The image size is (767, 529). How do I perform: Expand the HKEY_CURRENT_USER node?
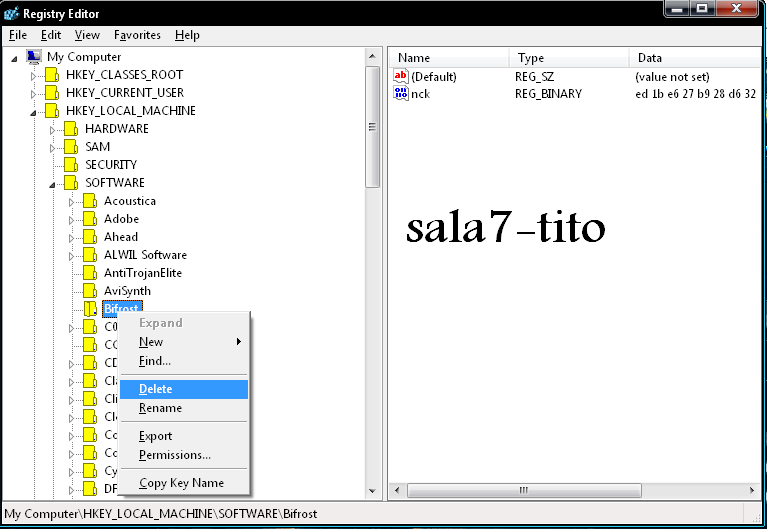point(33,94)
